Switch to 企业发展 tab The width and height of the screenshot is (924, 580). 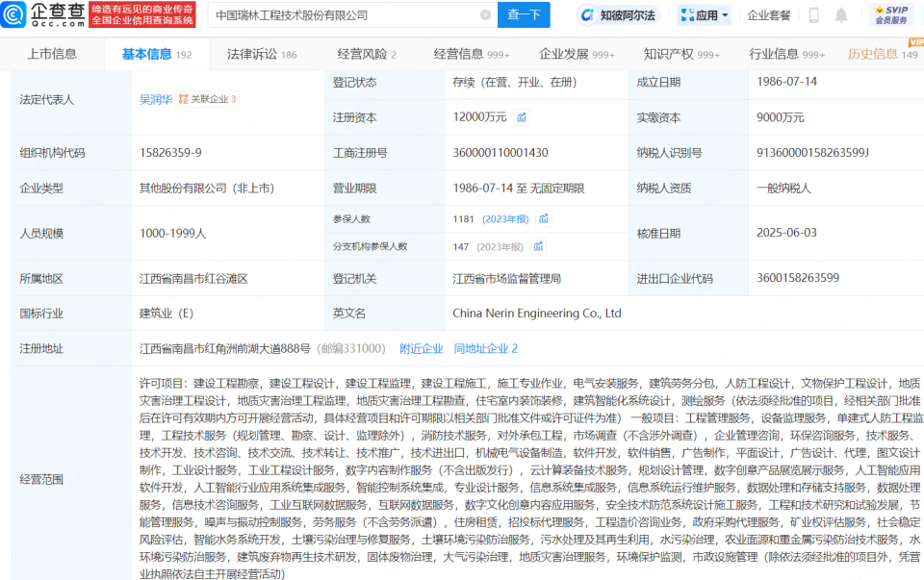[x=577, y=54]
